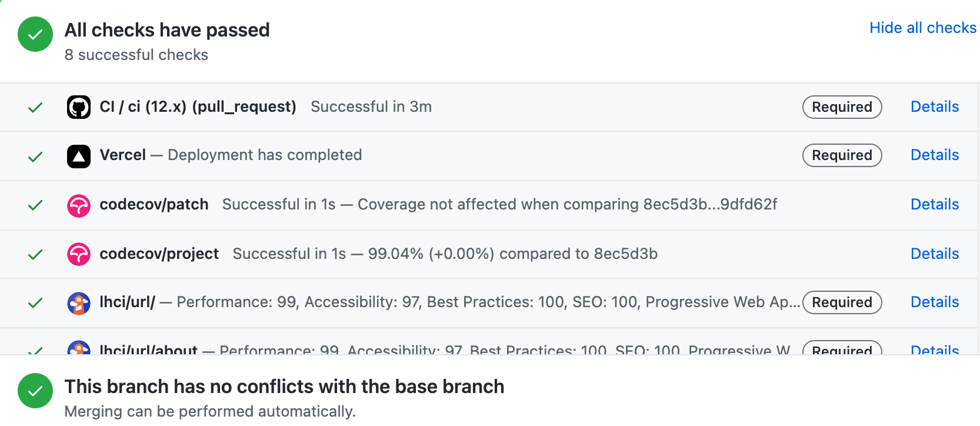Click the green circle for no conflicts status
Viewport: 980px width, 426px height.
35,391
